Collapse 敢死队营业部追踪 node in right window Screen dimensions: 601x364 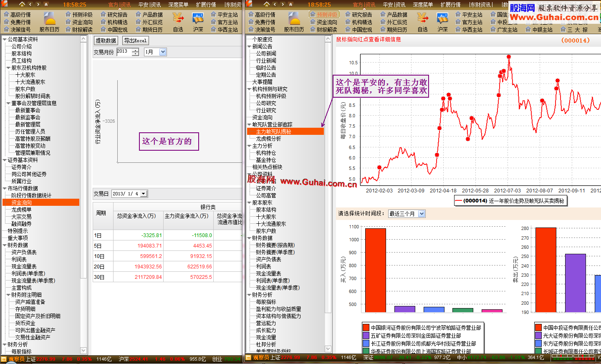(x=249, y=124)
